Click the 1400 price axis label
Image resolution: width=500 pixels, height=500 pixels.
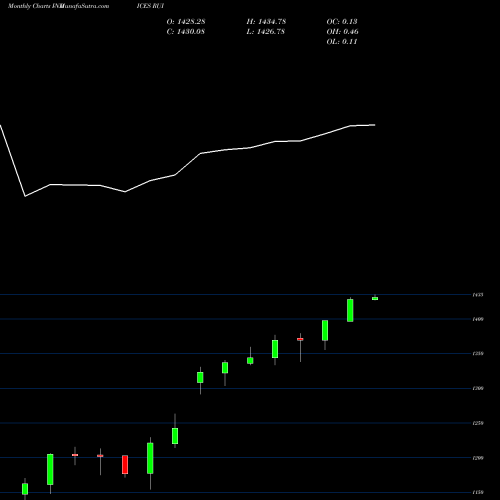pyautogui.click(x=478, y=319)
